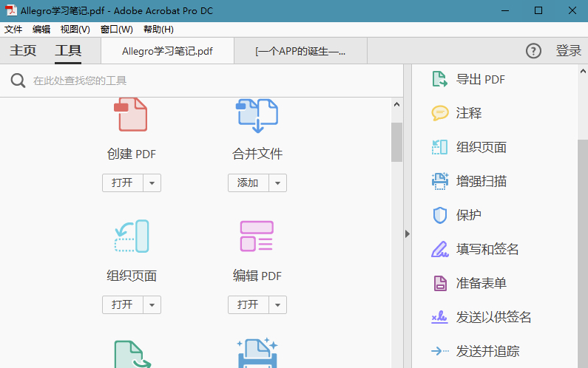Click the 准备表单 label
The height and width of the screenshot is (368, 588).
point(481,283)
